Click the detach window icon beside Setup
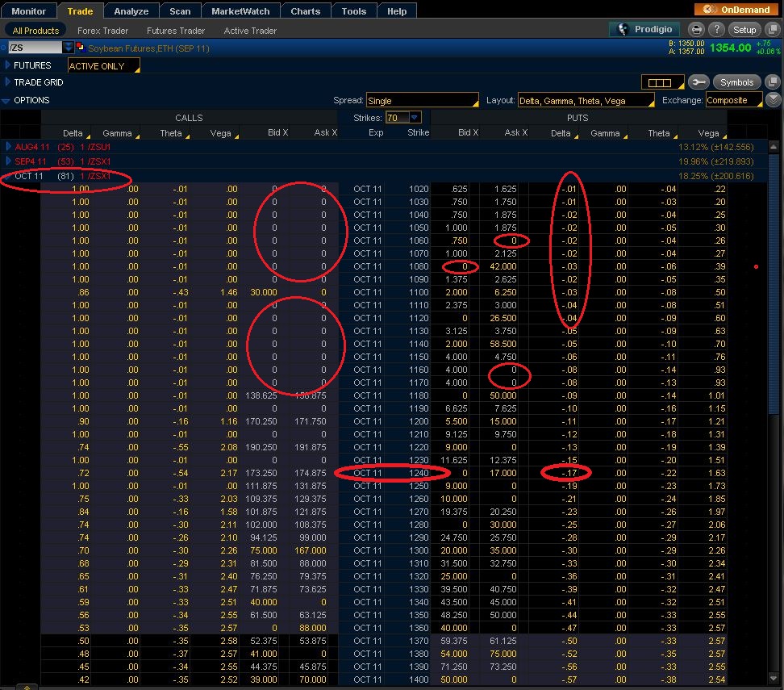784x690 pixels. coord(773,30)
